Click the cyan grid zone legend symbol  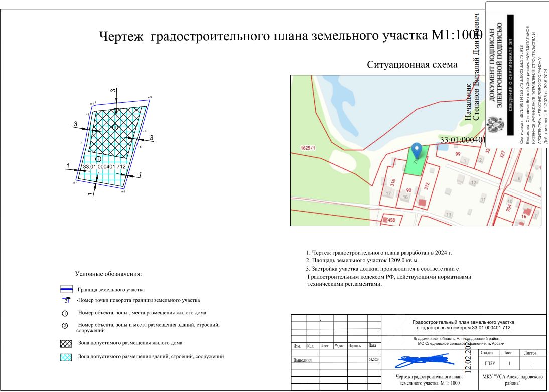[x=66, y=357]
